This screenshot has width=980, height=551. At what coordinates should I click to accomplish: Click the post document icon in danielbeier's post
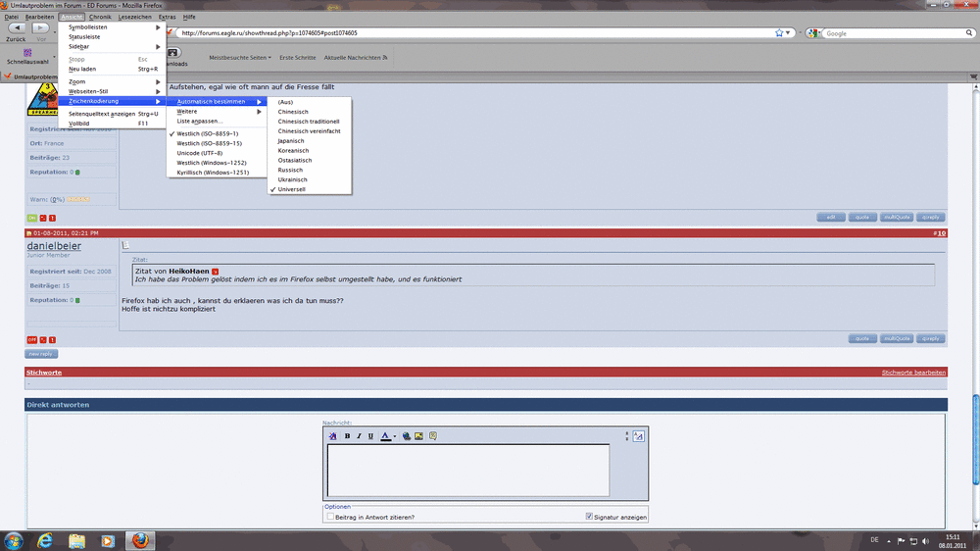[125, 244]
